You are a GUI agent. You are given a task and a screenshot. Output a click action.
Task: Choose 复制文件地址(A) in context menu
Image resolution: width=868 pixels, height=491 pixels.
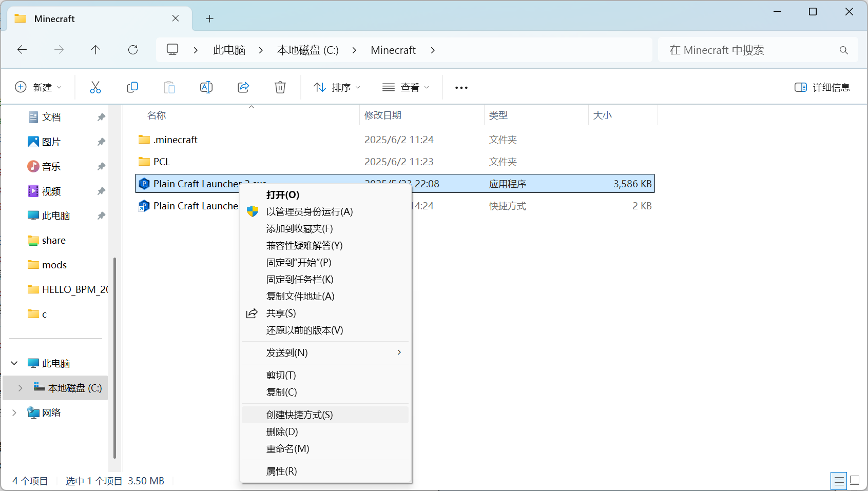coord(325,297)
